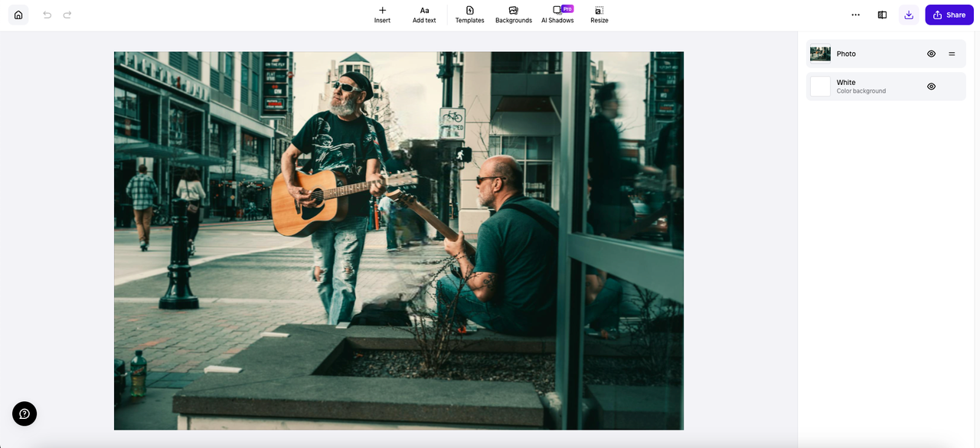Image resolution: width=980 pixels, height=448 pixels.
Task: Select the Photo layer name text
Action: [x=846, y=54]
